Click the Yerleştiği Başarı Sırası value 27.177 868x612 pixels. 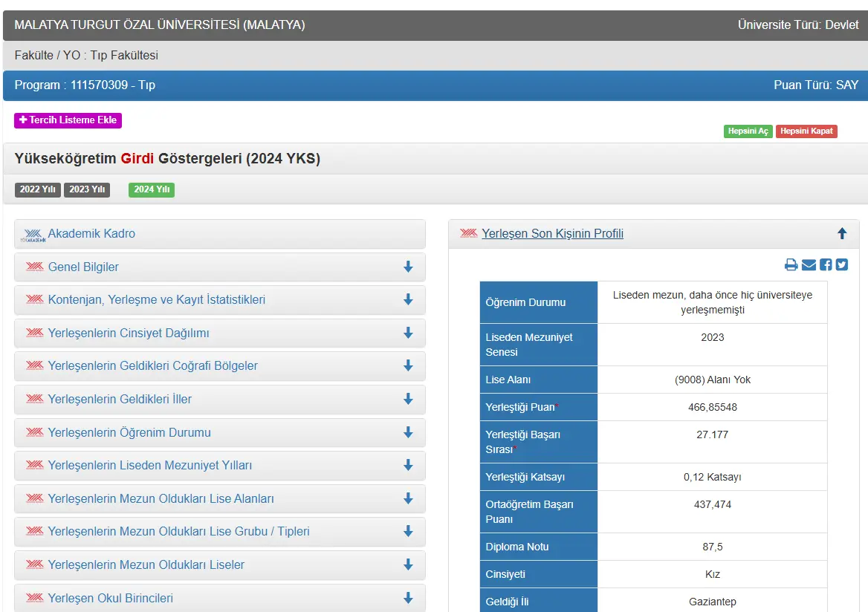[x=713, y=435]
